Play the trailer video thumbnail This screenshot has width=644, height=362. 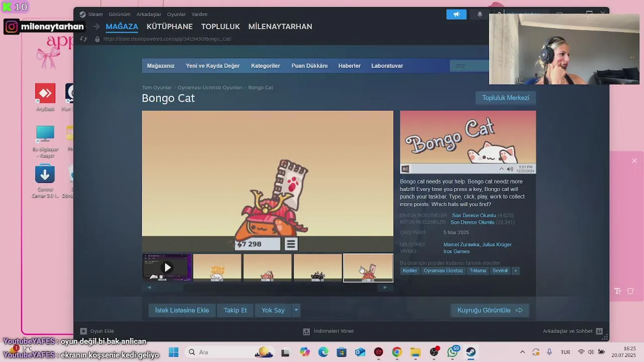click(167, 267)
